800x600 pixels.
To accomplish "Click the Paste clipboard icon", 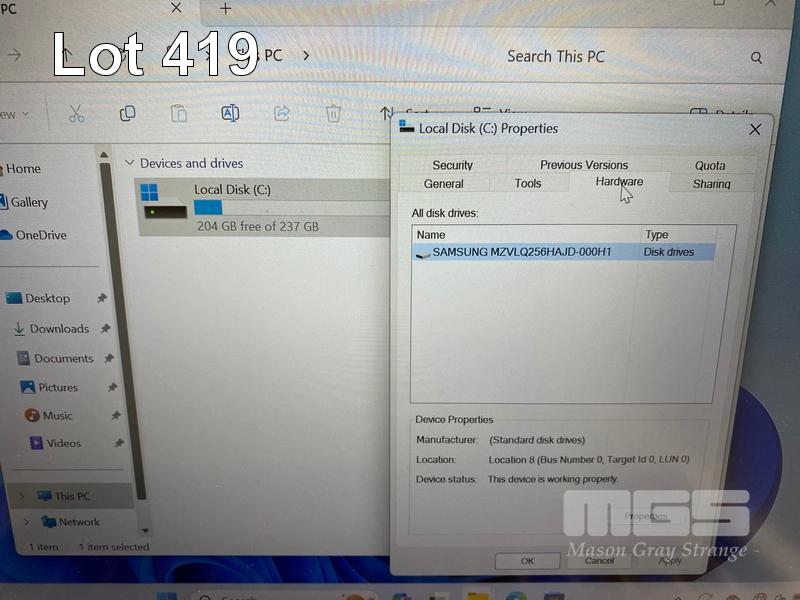I will [178, 113].
